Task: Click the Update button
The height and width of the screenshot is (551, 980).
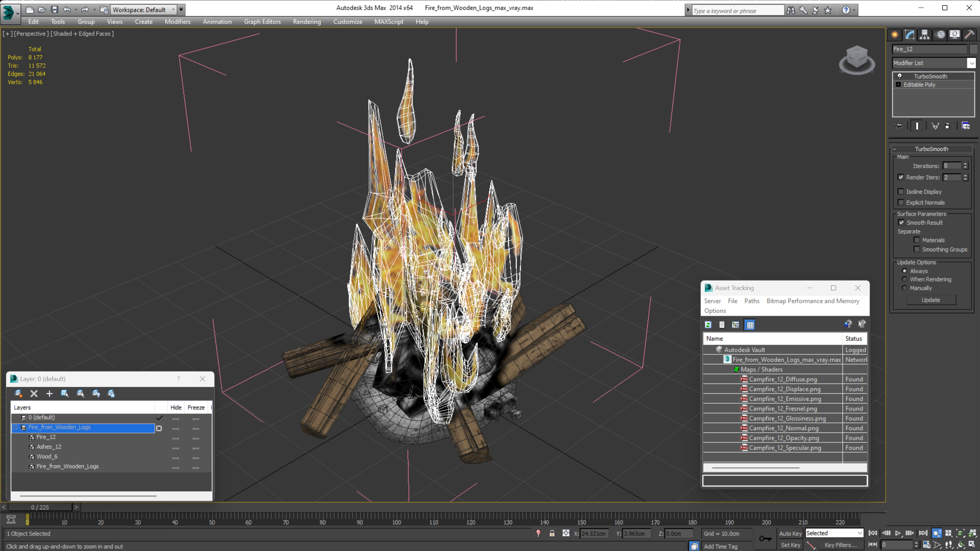Action: click(x=931, y=300)
